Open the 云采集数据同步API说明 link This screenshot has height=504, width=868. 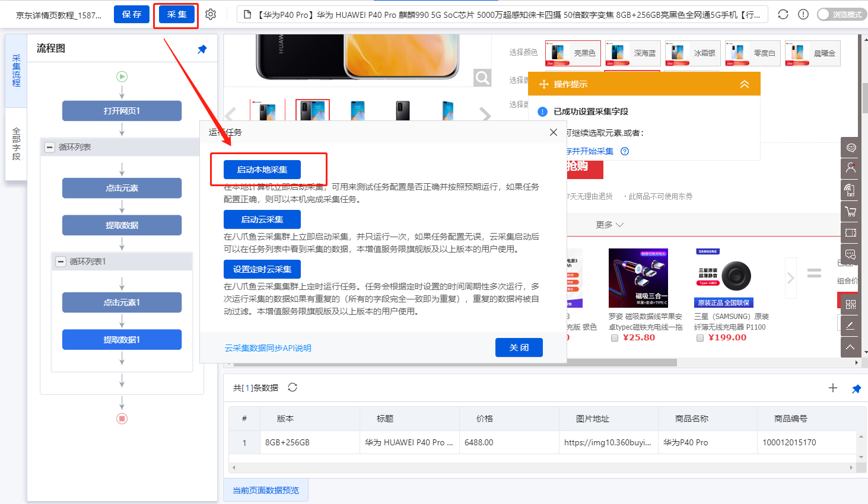point(268,348)
